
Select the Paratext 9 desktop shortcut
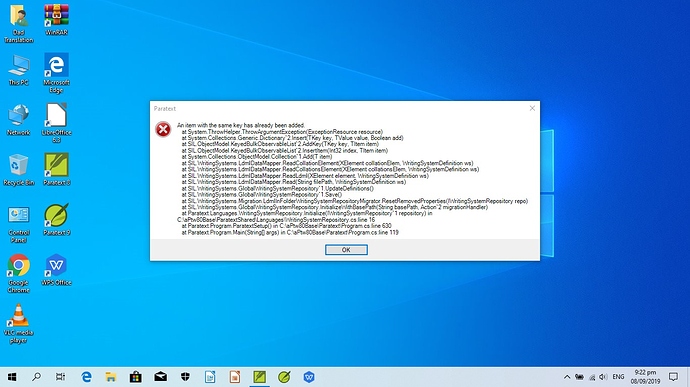click(x=56, y=220)
